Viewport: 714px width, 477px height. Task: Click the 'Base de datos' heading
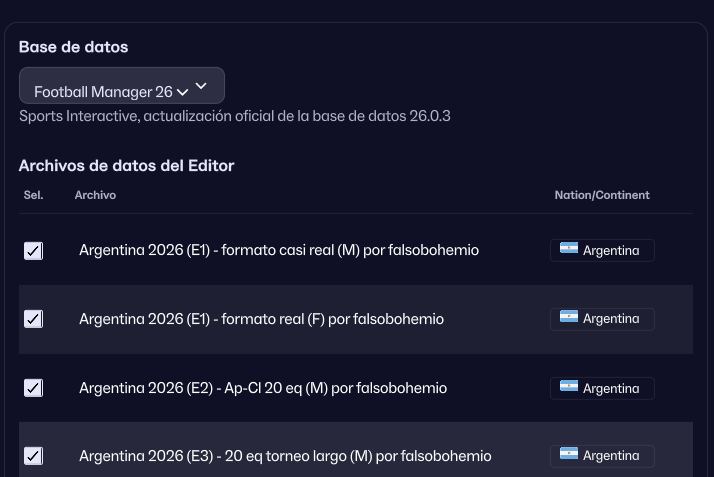73,47
